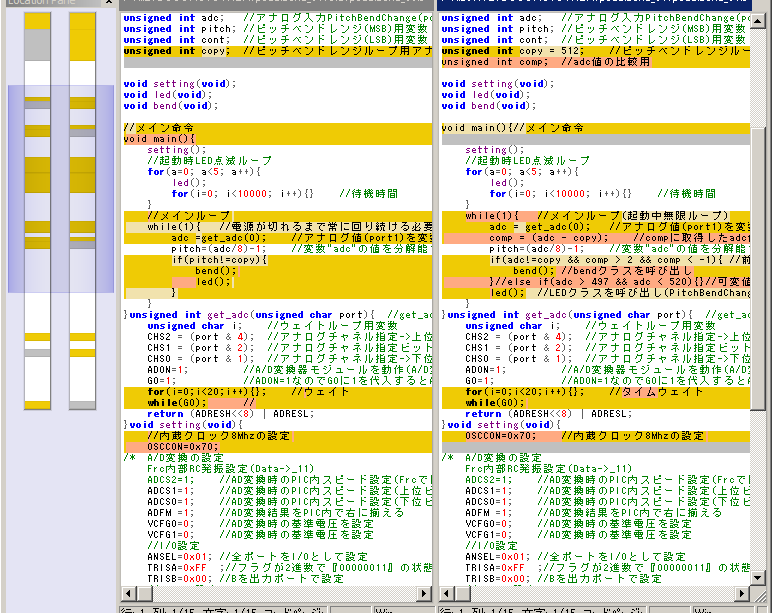Click 'bend();' call in left pane
Viewport: 773px width, 613px height.
coord(215,271)
